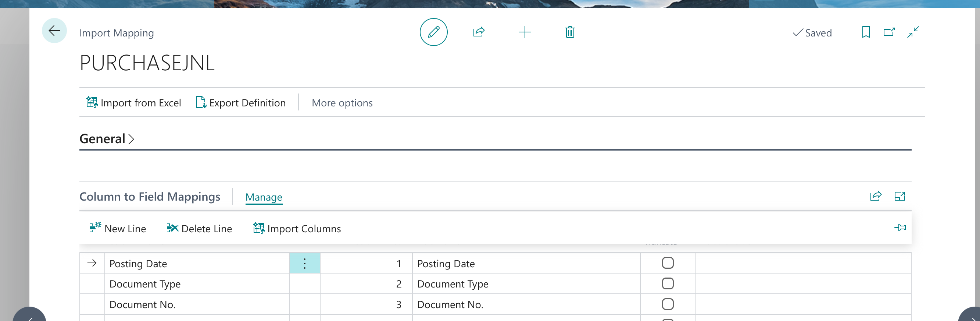Click column number 3 cell
The height and width of the screenshot is (321, 980).
pos(366,304)
